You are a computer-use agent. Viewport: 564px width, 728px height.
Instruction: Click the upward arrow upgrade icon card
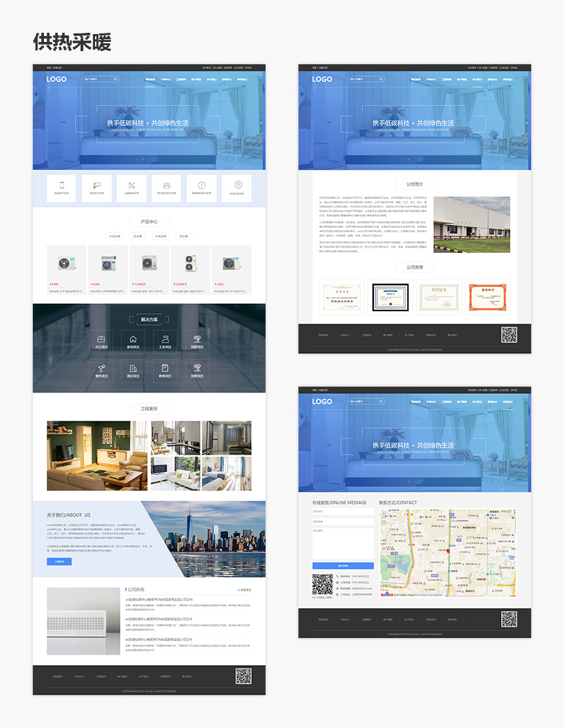point(237,189)
